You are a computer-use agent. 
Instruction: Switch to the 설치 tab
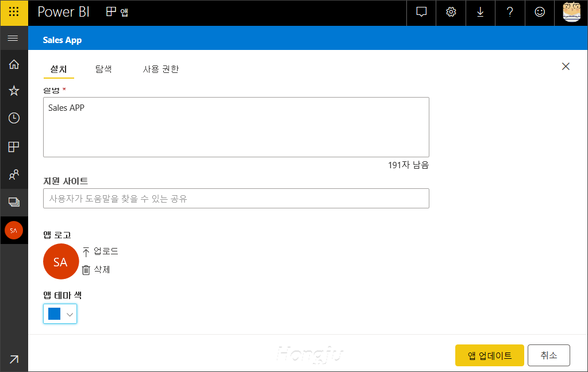tap(59, 69)
